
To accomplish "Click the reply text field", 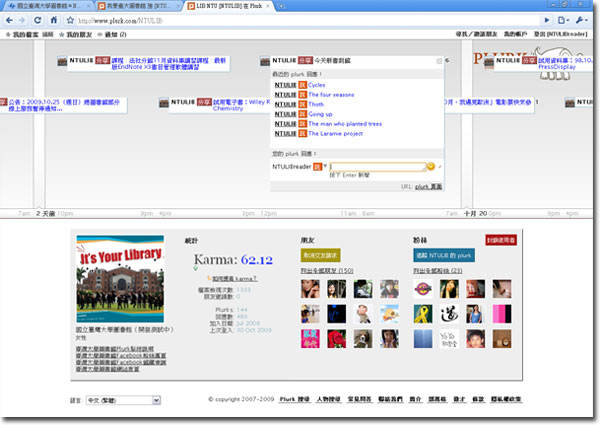I will click(x=378, y=167).
